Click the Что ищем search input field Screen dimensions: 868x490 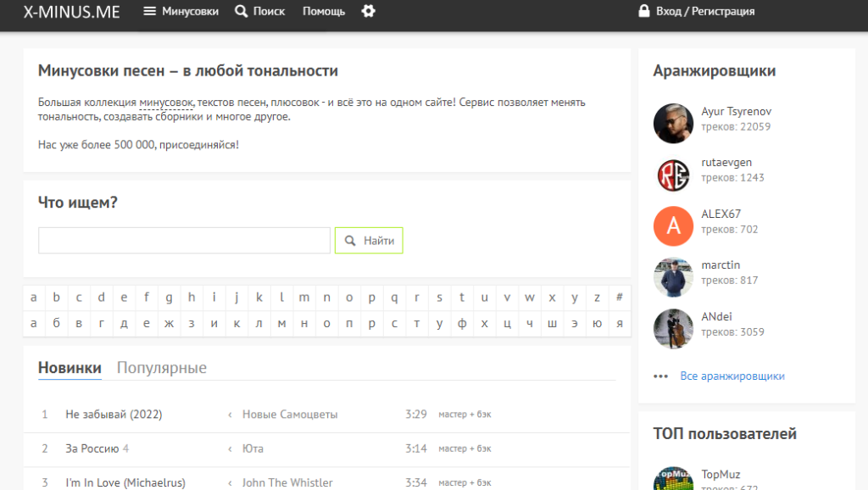184,241
